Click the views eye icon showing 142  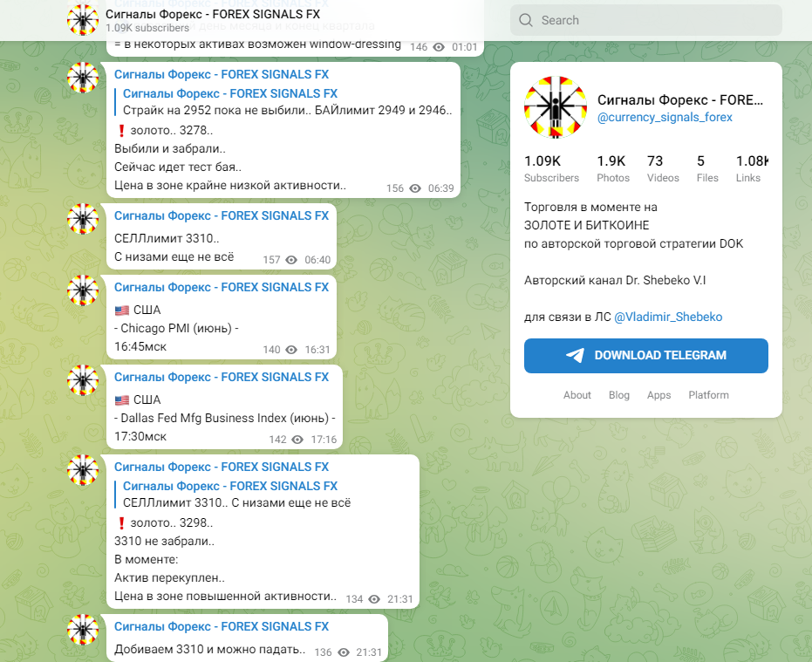coord(297,440)
